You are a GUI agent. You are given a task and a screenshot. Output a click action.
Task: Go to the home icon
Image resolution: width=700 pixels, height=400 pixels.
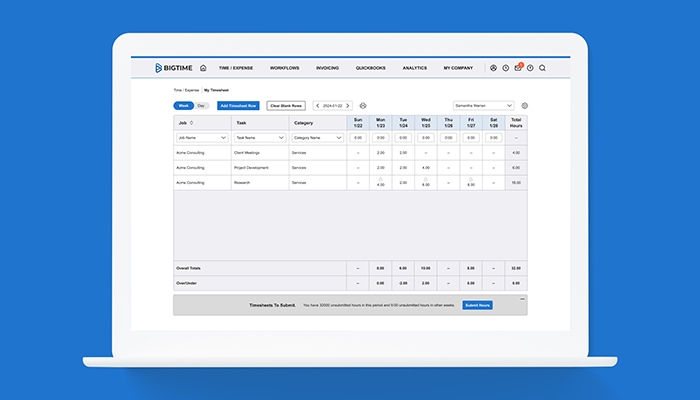point(203,68)
